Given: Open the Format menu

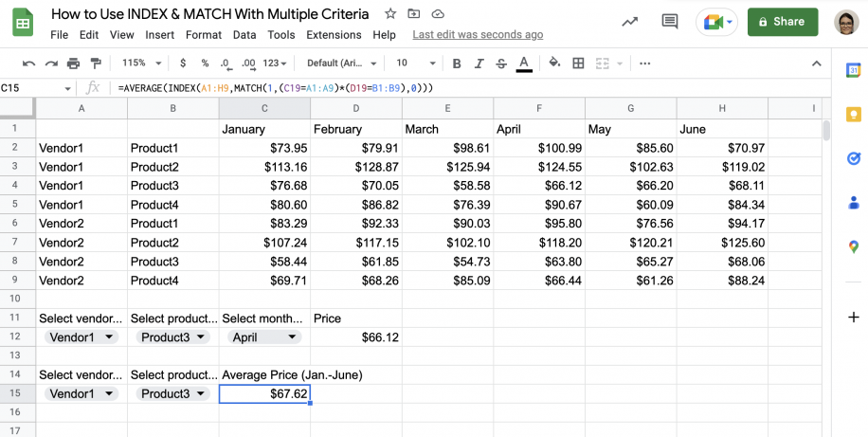Looking at the screenshot, I should [x=204, y=35].
